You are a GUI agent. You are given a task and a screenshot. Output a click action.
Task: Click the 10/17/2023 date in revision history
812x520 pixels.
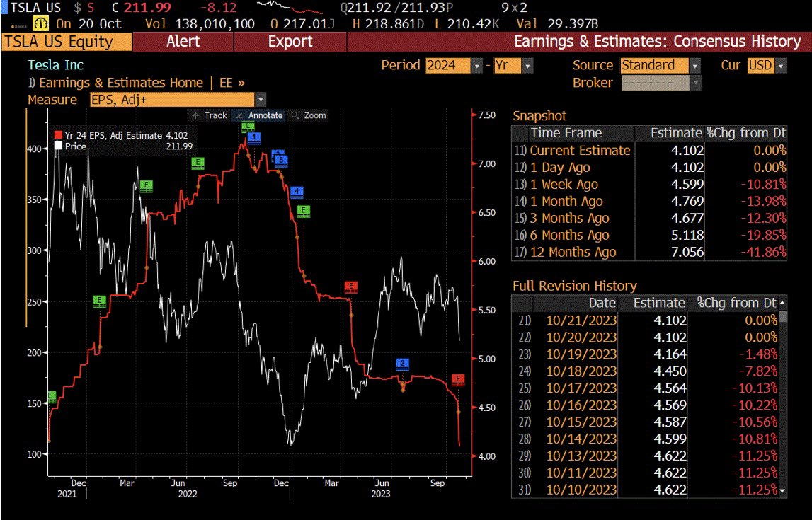(581, 388)
